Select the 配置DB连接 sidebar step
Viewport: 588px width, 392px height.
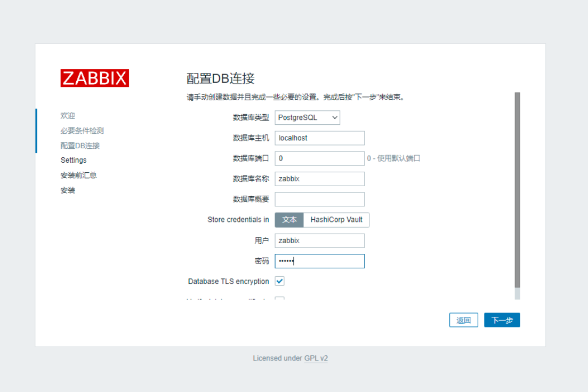point(80,146)
